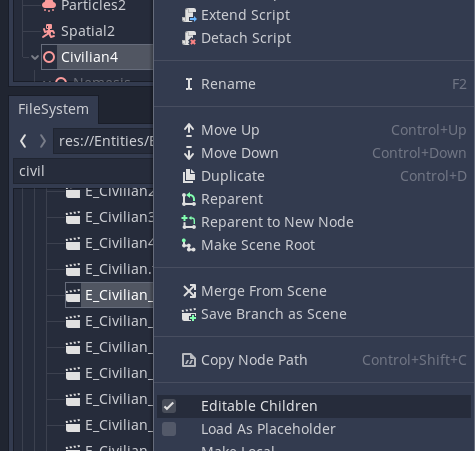
Task: Uncheck Editable Children checkbox
Action: (169, 406)
